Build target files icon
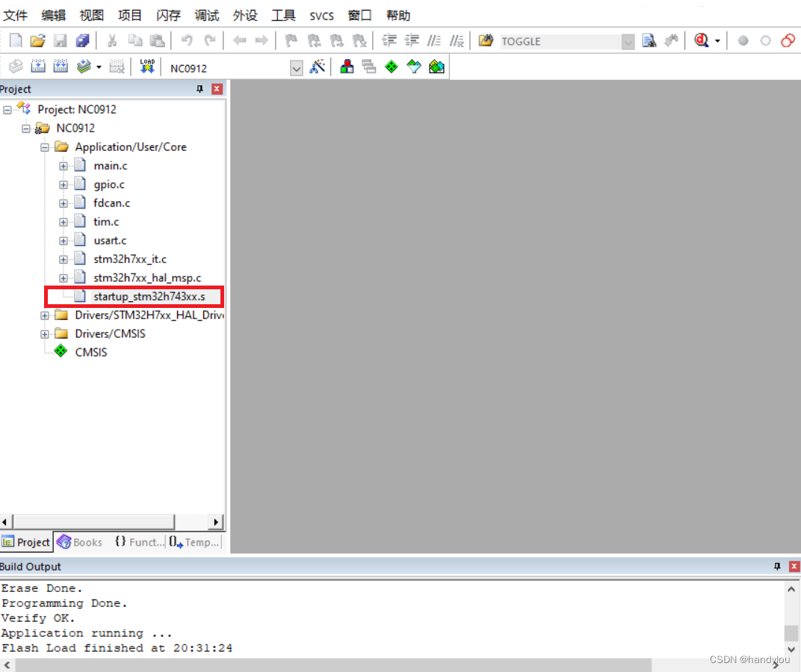The width and height of the screenshot is (801, 672). (x=38, y=67)
